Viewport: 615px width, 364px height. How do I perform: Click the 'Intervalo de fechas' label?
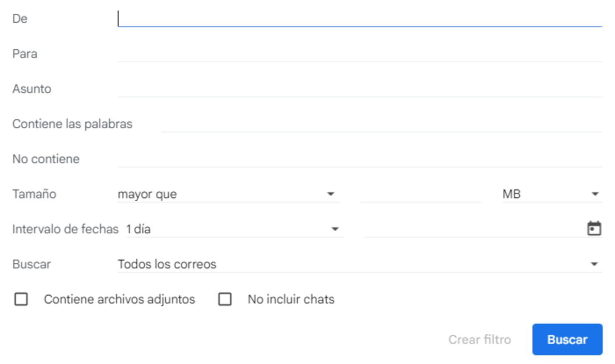pos(65,229)
